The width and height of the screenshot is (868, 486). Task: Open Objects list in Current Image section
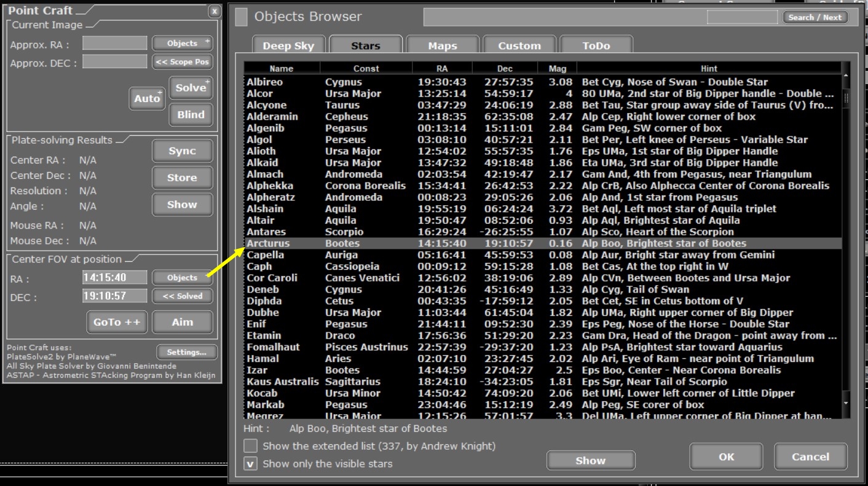point(183,43)
